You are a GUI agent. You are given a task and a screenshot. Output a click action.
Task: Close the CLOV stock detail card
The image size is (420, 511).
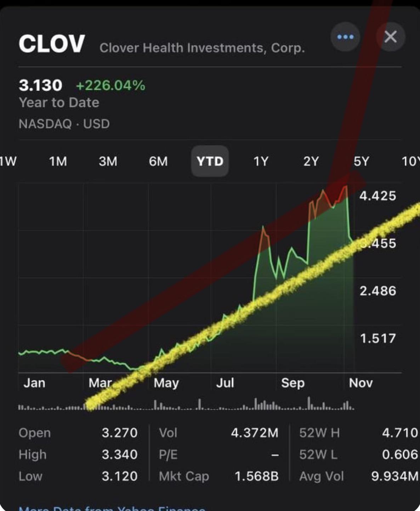pos(391,37)
